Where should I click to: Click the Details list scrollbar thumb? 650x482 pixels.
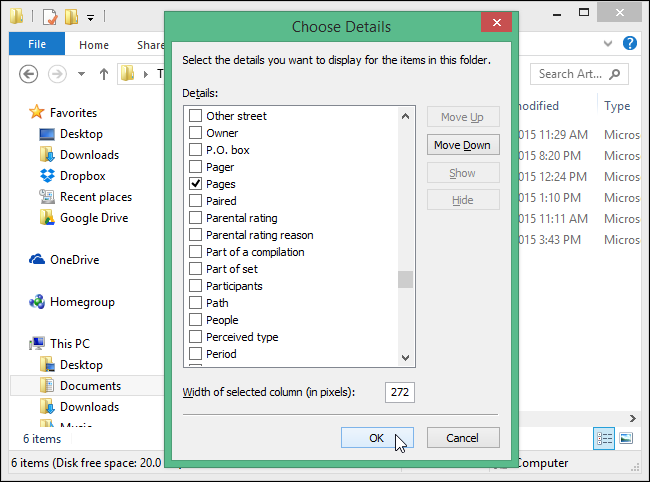[405, 279]
